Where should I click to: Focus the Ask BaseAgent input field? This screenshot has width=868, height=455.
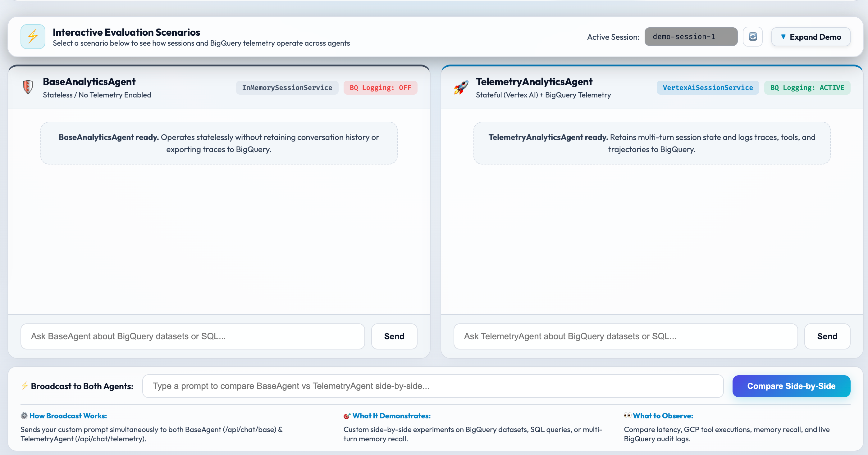pyautogui.click(x=193, y=336)
